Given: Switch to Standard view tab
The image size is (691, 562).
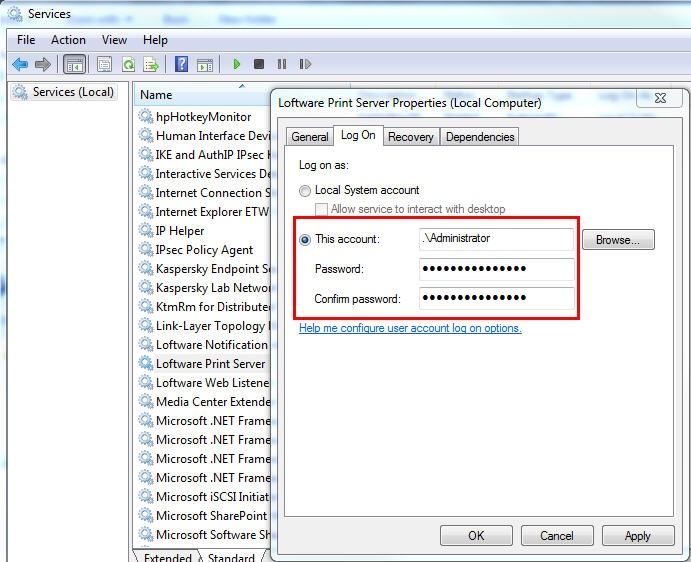Looking at the screenshot, I should point(231,556).
